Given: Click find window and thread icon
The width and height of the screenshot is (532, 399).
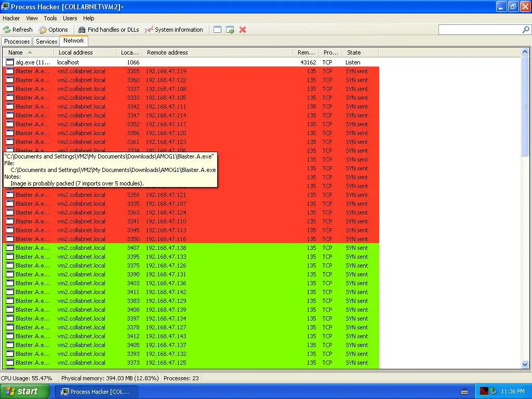Looking at the screenshot, I should [x=230, y=30].
